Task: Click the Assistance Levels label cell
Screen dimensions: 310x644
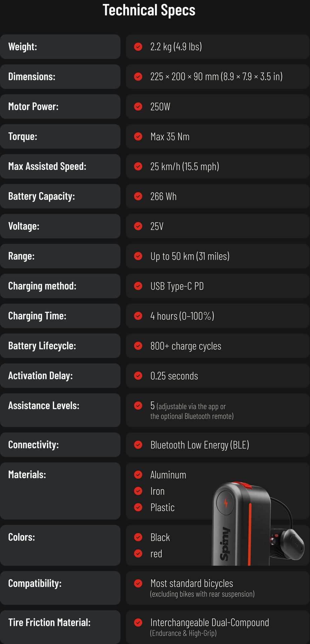Action: point(60,410)
